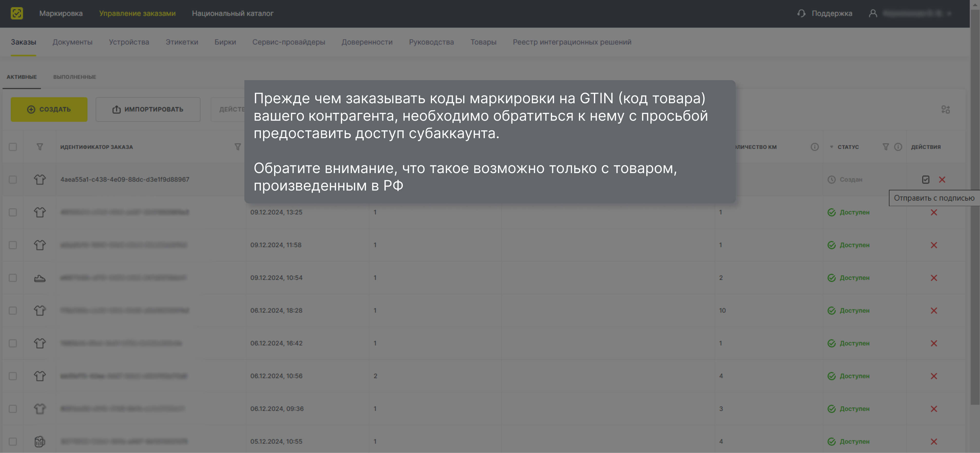The width and height of the screenshot is (980, 453).
Task: Check the box for order 4aea55a1-c438
Action: click(13, 179)
